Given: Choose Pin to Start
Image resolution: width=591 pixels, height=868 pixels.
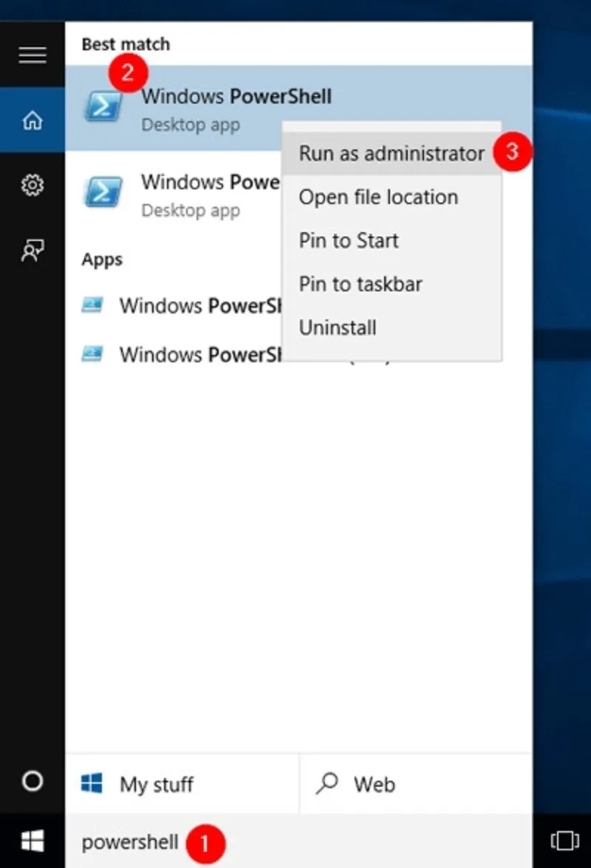Looking at the screenshot, I should coord(392,240).
